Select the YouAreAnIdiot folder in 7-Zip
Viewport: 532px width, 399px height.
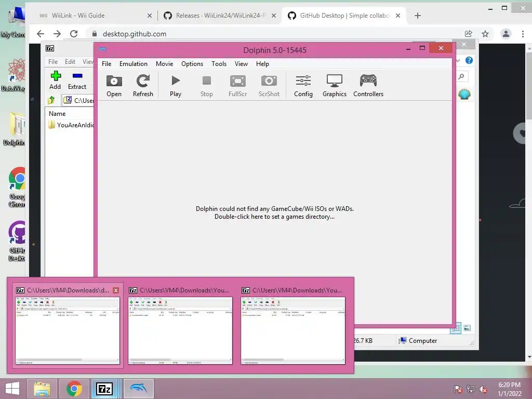[71, 125]
